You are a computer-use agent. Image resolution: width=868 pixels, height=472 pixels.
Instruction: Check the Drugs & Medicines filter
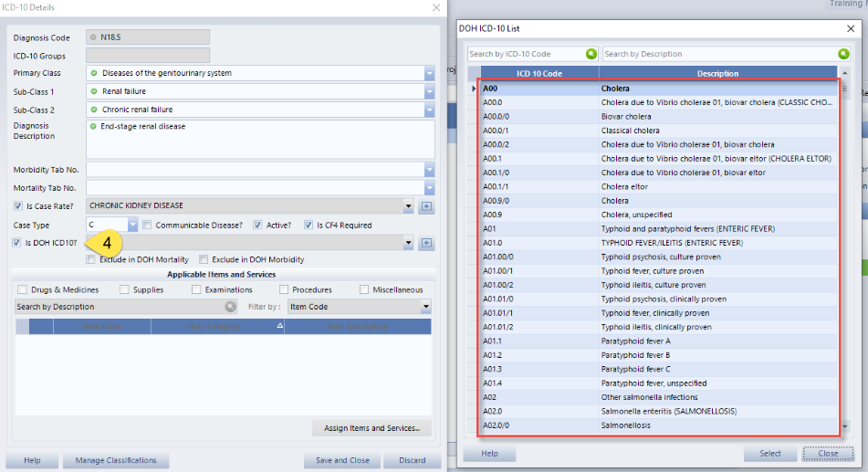coord(22,289)
